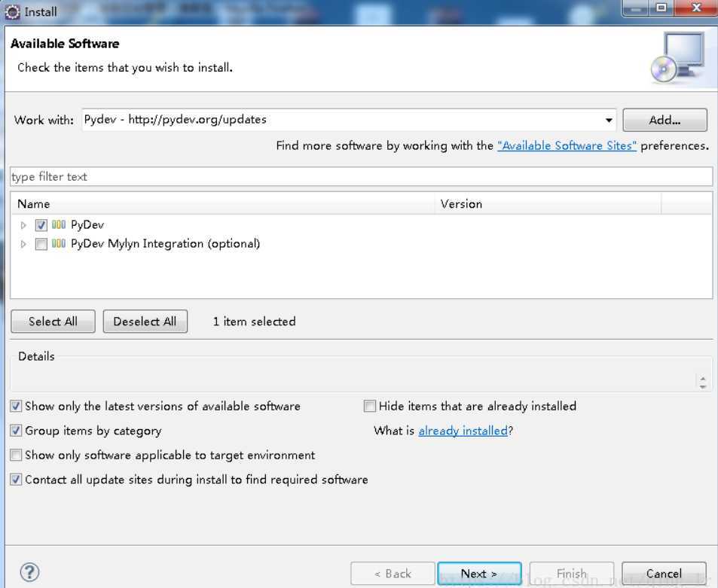Image resolution: width=718 pixels, height=588 pixels.
Task: Click the install wizard CD and monitor image
Action: (678, 58)
